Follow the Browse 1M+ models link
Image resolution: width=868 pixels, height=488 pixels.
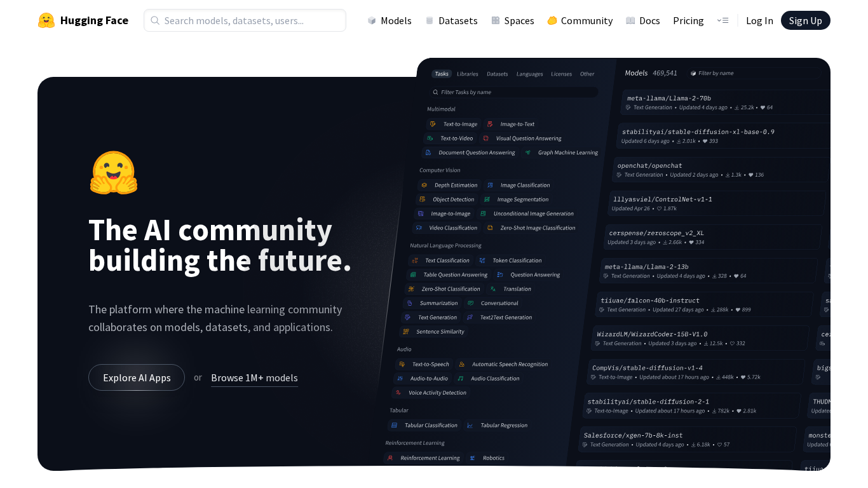point(254,377)
